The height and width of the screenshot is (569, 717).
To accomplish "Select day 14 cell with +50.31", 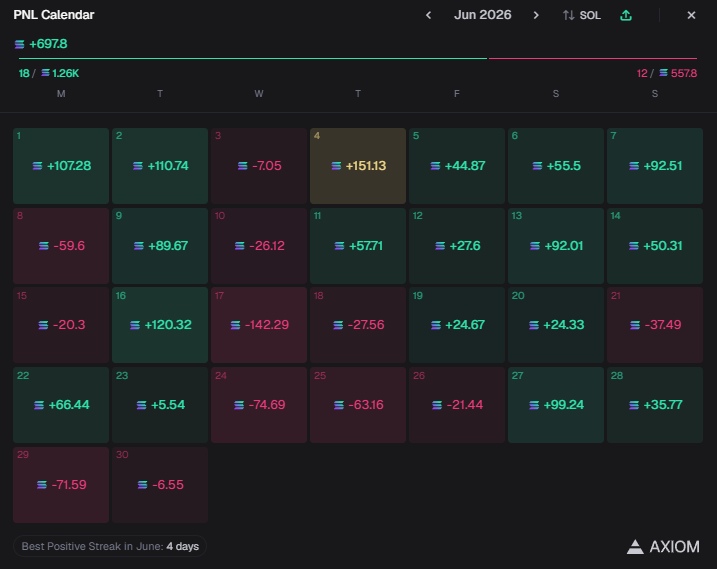I will pos(655,246).
